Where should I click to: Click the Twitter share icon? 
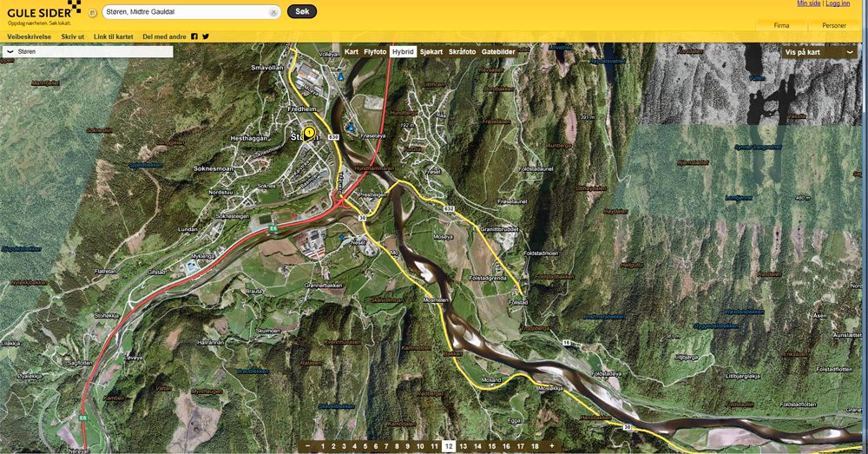pyautogui.click(x=206, y=37)
